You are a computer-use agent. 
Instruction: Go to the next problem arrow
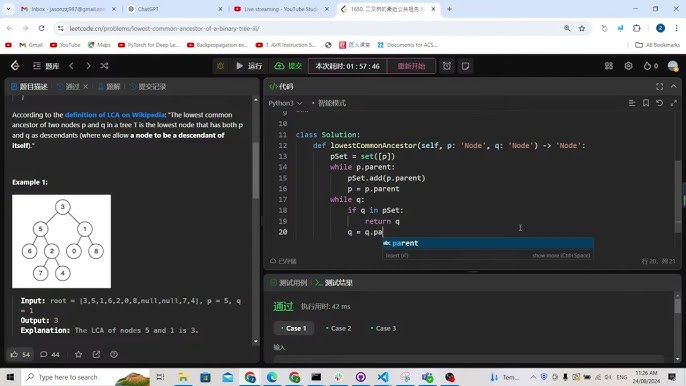[88, 66]
